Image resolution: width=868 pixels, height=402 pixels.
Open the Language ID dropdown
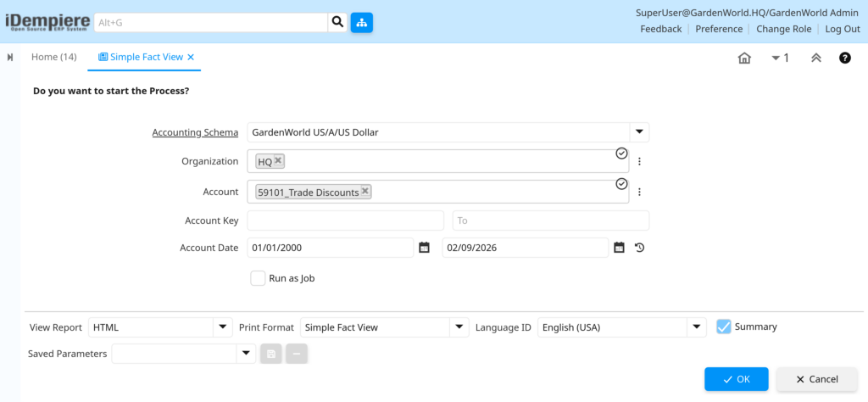(x=697, y=327)
